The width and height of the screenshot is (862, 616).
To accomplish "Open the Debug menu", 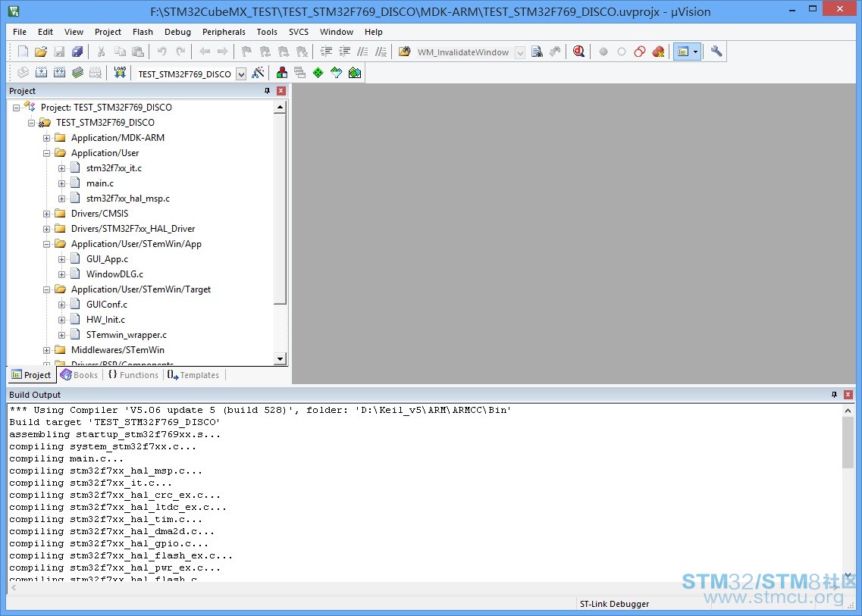I will tap(177, 32).
